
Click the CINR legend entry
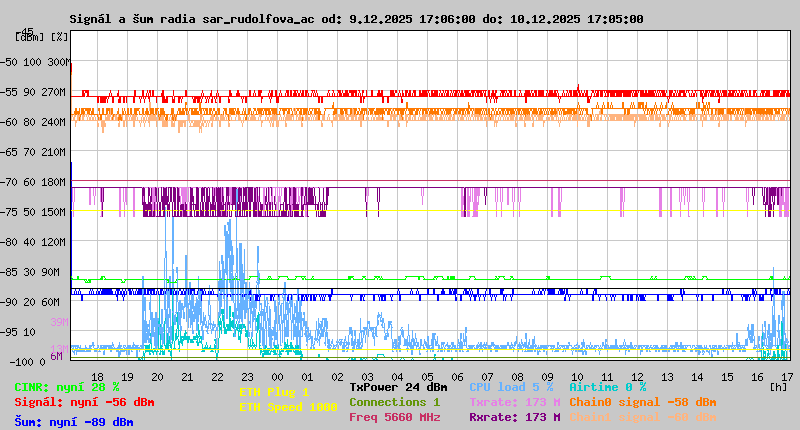(x=67, y=387)
